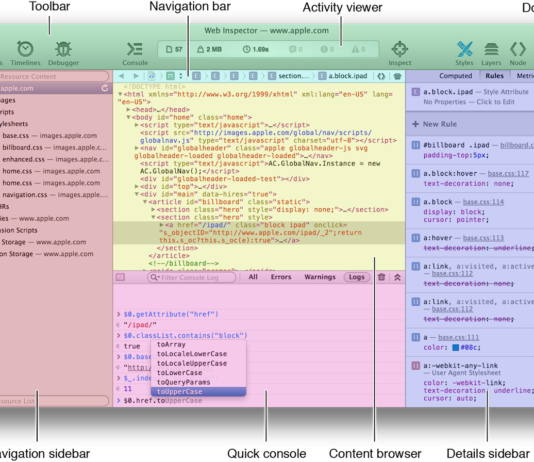Collapse the html root node
Screen dimensions: 534x462
coord(120,94)
